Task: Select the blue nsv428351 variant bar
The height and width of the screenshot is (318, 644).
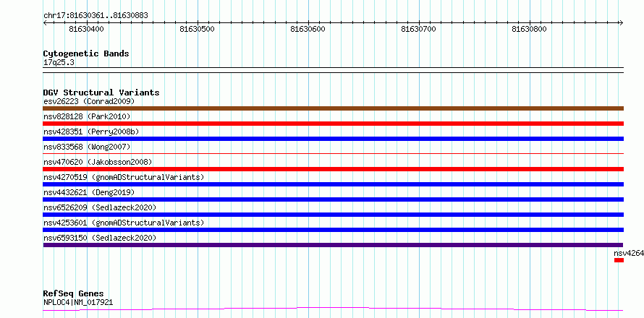Action: coord(334,139)
